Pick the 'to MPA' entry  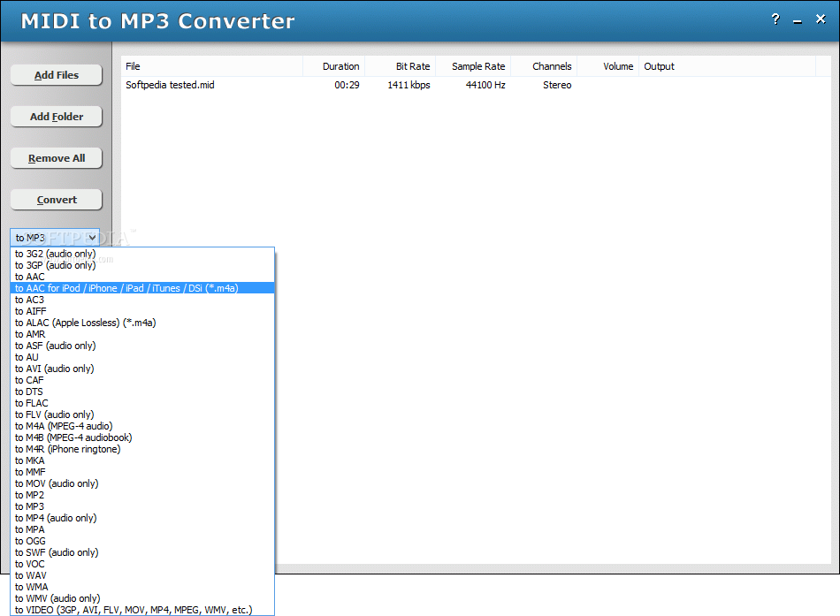click(142, 529)
